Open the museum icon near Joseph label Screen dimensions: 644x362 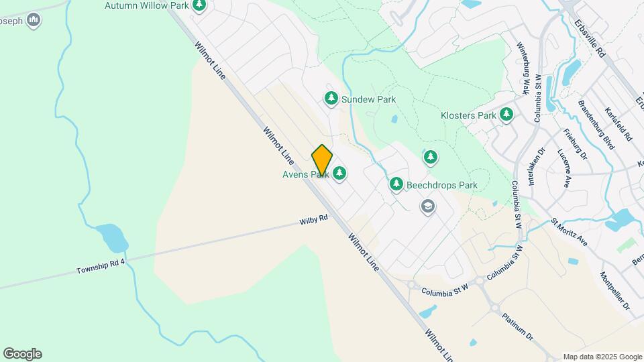[x=34, y=20]
